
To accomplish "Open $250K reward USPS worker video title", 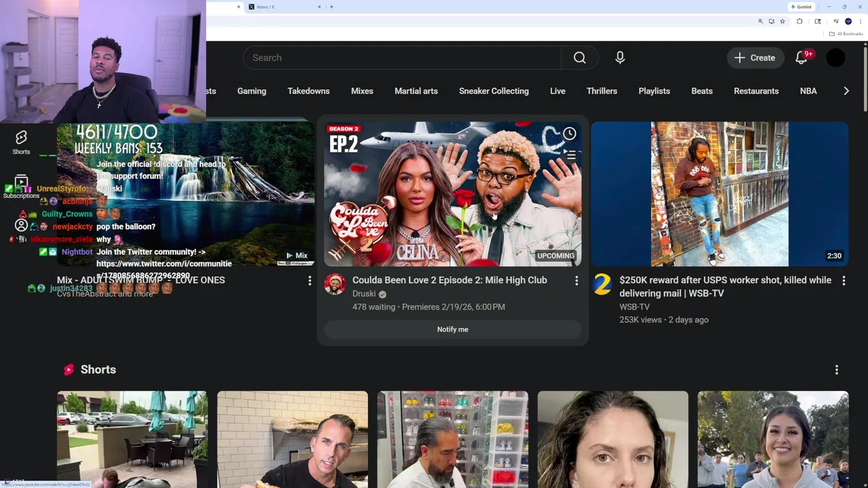I will 725,287.
